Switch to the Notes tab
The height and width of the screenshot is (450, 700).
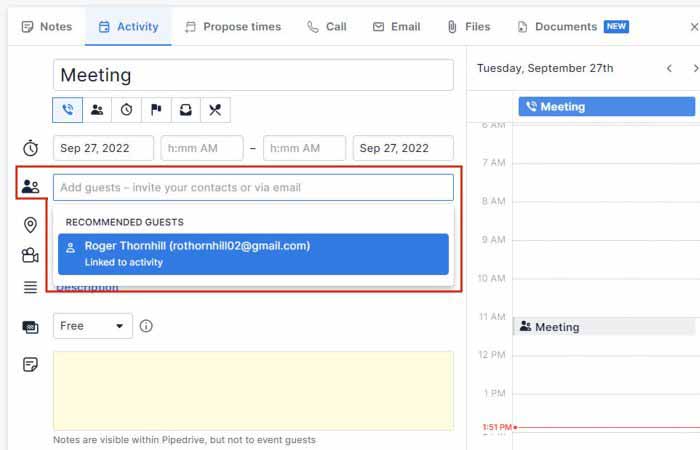[x=46, y=27]
